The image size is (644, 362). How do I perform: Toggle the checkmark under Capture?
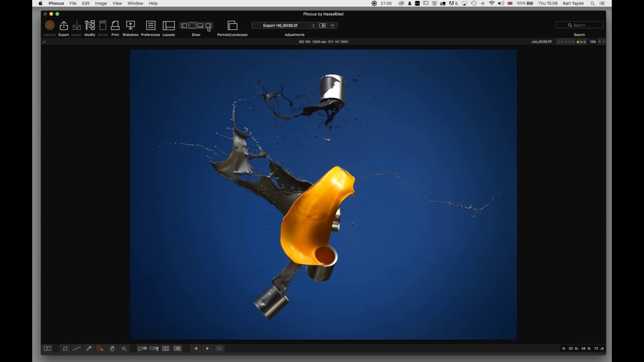point(44,42)
